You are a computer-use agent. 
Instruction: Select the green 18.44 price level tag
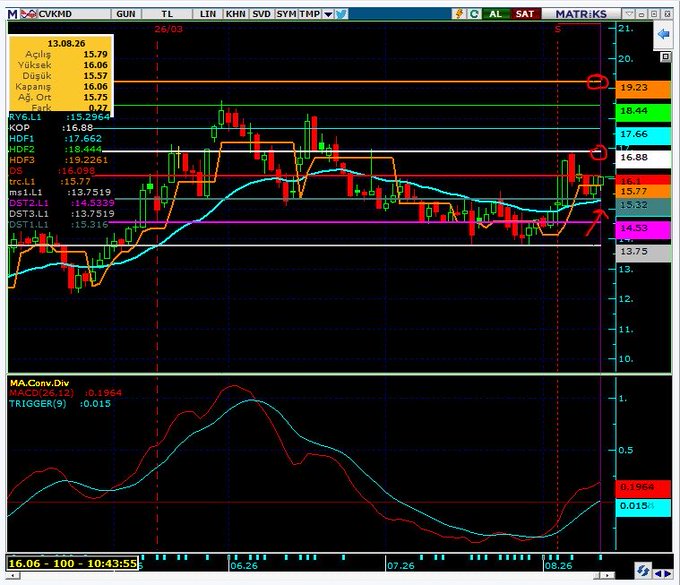tap(643, 111)
